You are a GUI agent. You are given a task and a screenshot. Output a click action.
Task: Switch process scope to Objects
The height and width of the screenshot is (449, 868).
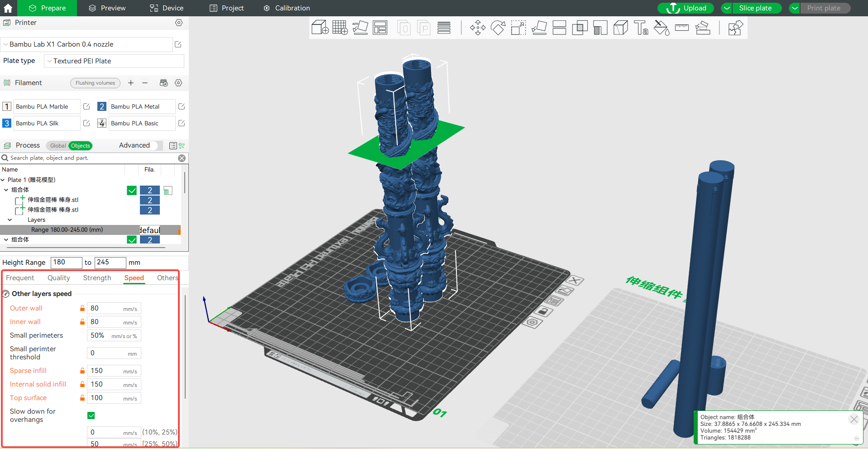pyautogui.click(x=81, y=146)
